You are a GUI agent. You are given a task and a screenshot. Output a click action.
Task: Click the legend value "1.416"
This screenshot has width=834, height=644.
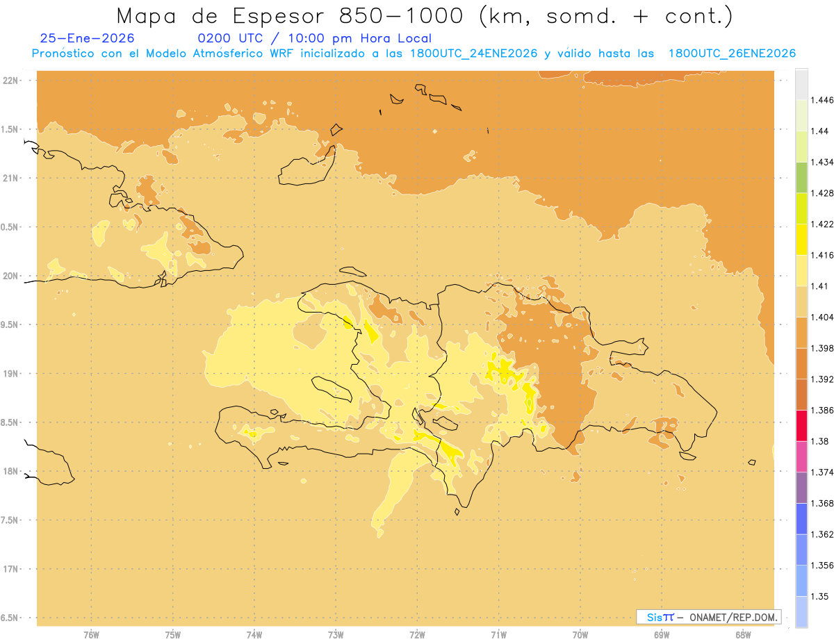(x=824, y=255)
